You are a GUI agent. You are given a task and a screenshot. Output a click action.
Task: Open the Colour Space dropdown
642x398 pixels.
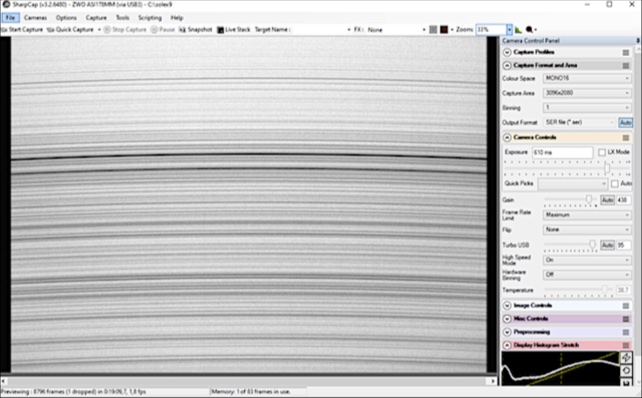coord(587,78)
